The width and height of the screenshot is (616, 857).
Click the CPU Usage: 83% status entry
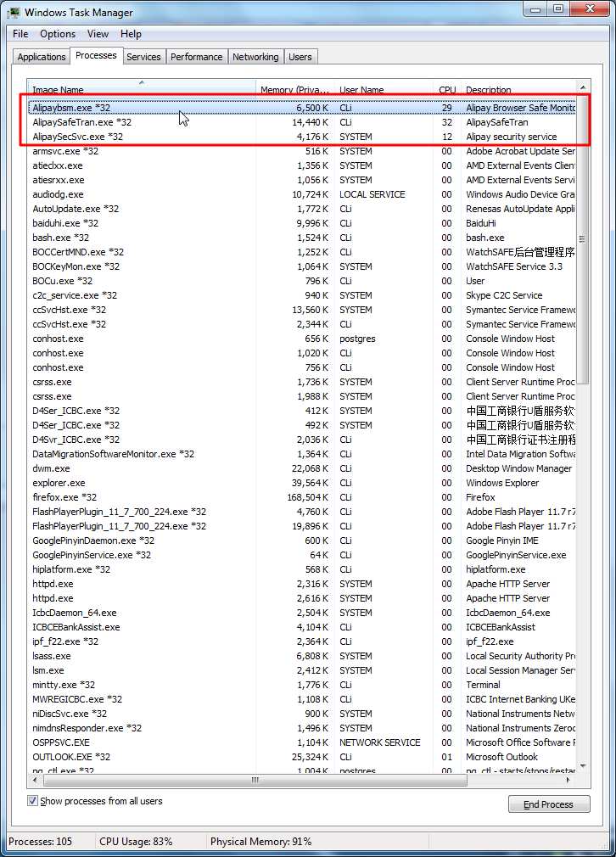click(136, 842)
